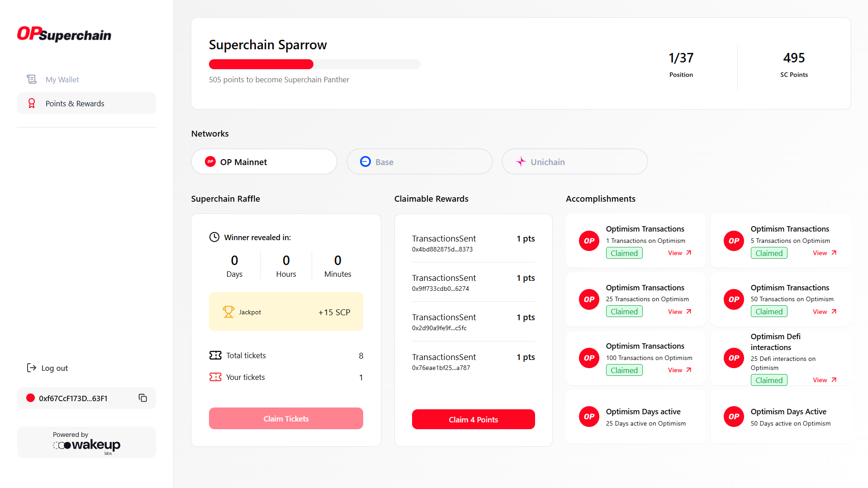Click the Claim Tickets button
Image resolution: width=868 pixels, height=488 pixels.
click(286, 418)
